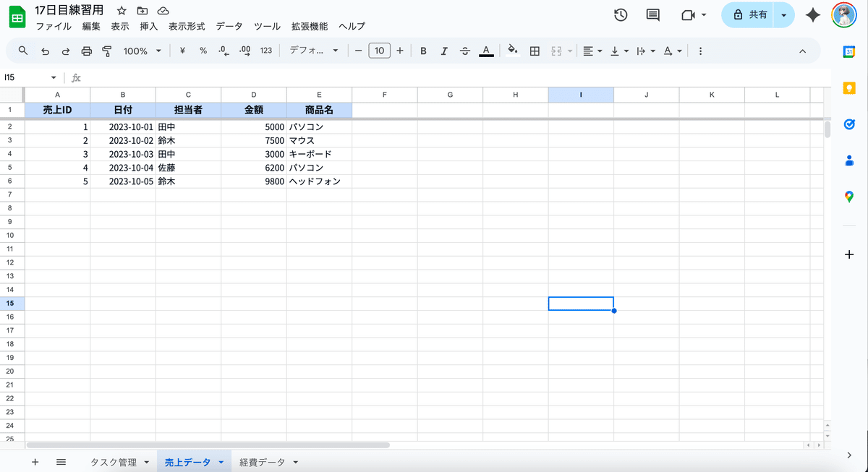Start a Meet call from the camera icon
This screenshot has width=868, height=472.
(x=688, y=14)
